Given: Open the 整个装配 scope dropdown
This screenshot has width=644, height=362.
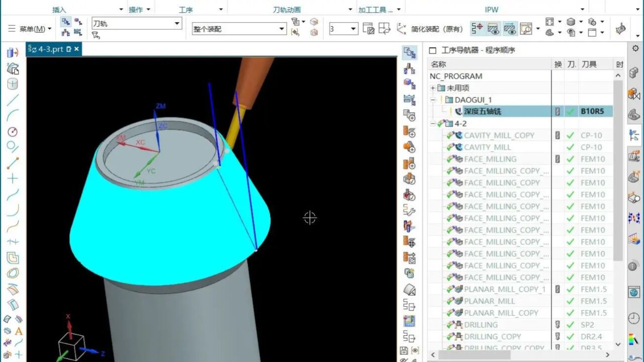Looking at the screenshot, I should point(282,29).
